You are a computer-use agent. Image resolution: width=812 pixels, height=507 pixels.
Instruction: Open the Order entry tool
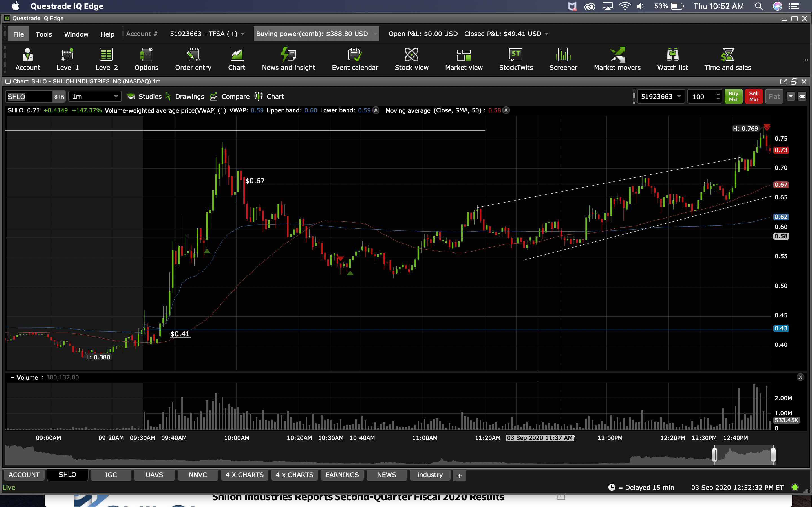coord(193,59)
